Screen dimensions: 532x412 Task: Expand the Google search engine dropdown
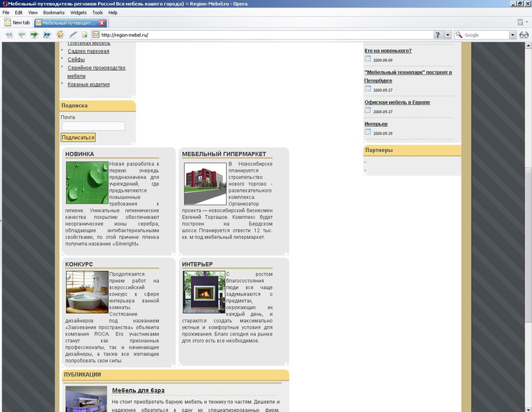(512, 35)
